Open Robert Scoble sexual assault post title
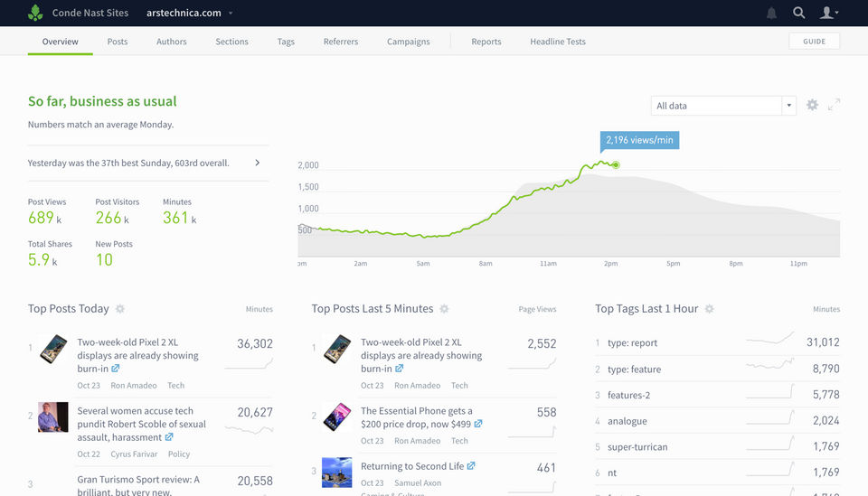Viewport: 868px width, 496px height. [x=141, y=424]
